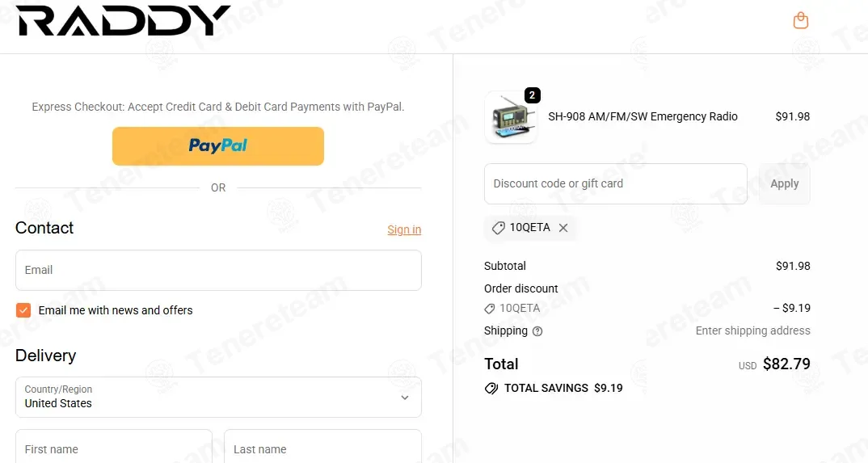
Task: Follow the Sign in link
Action: point(404,229)
